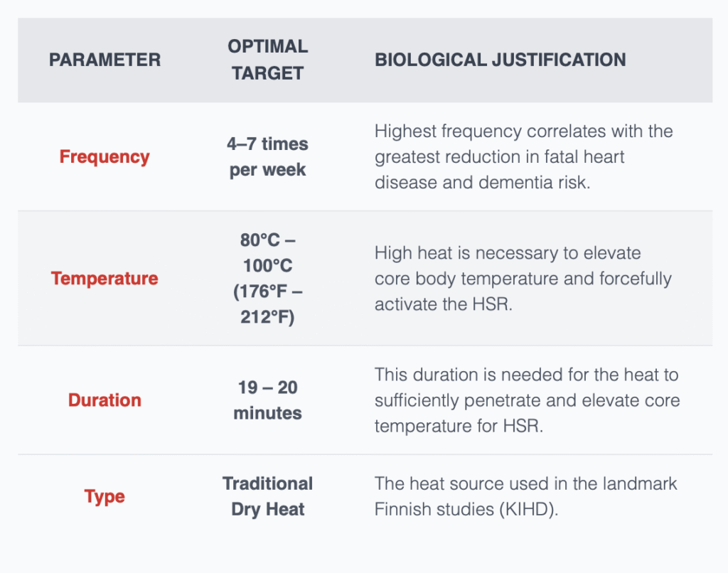Click the "19 – 20 minutes" target value
Image resolution: width=728 pixels, height=573 pixels.
click(x=267, y=400)
